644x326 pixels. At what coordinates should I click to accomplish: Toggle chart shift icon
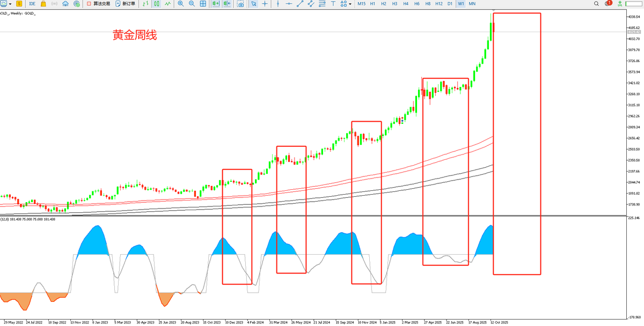tap(227, 4)
